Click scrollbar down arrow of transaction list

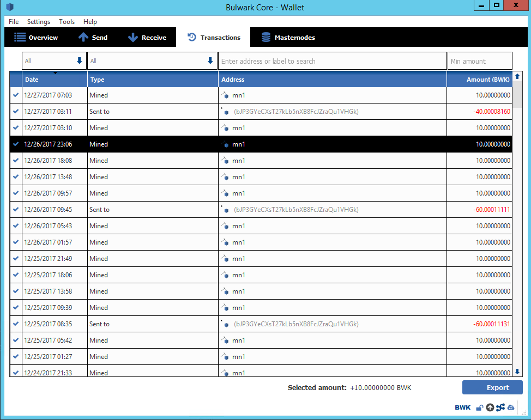517,372
